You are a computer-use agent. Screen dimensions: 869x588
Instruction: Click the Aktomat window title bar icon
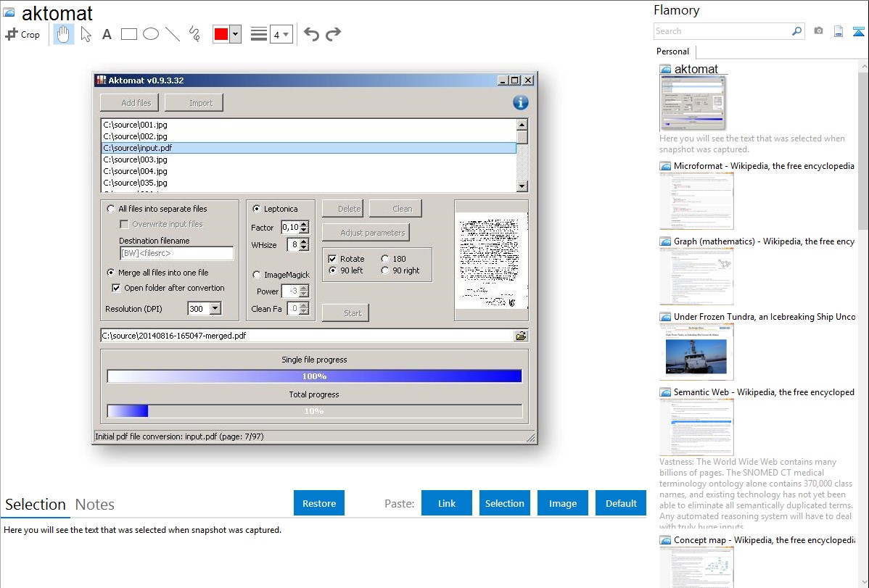[x=101, y=80]
